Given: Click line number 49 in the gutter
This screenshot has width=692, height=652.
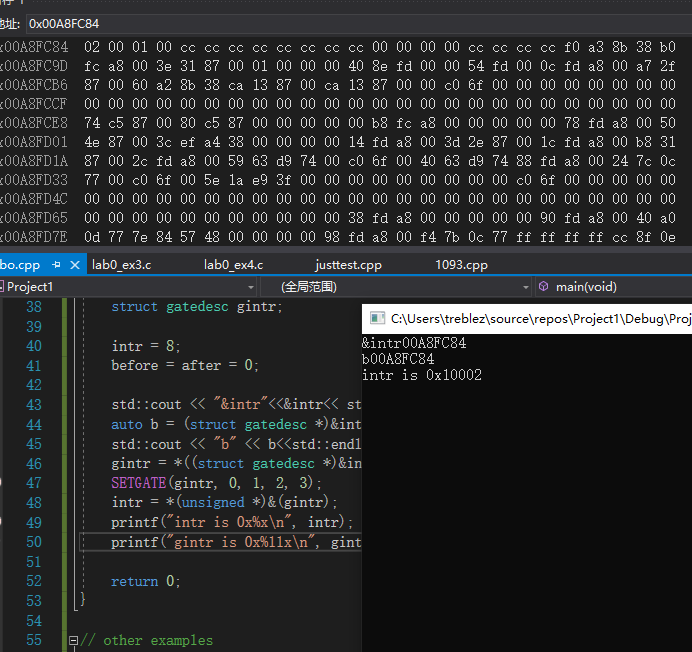Looking at the screenshot, I should pos(34,523).
